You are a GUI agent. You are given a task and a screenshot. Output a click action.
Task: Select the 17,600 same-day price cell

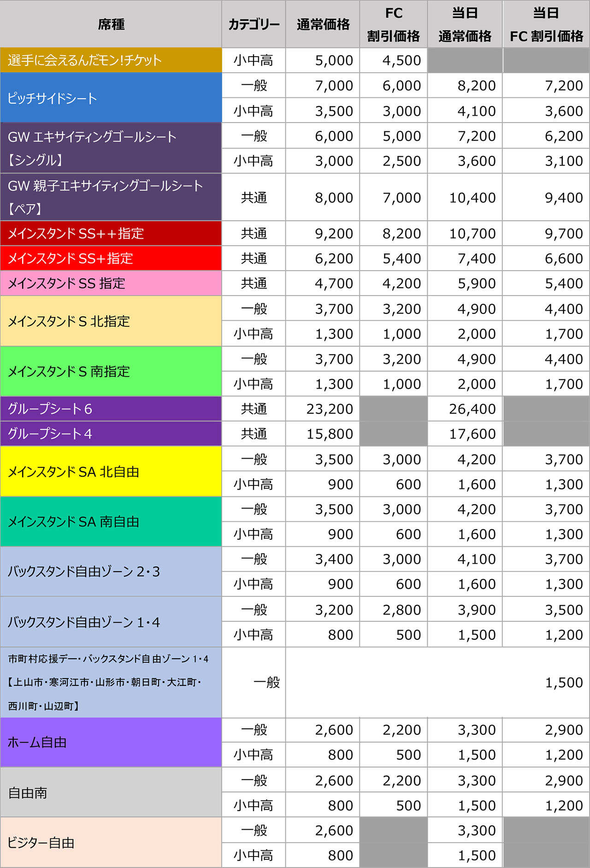pyautogui.click(x=465, y=434)
